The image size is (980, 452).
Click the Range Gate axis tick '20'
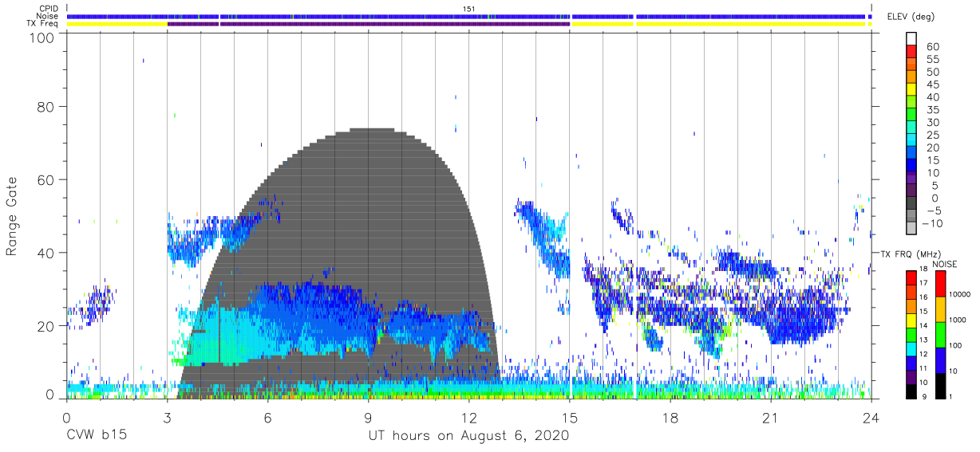click(x=45, y=325)
